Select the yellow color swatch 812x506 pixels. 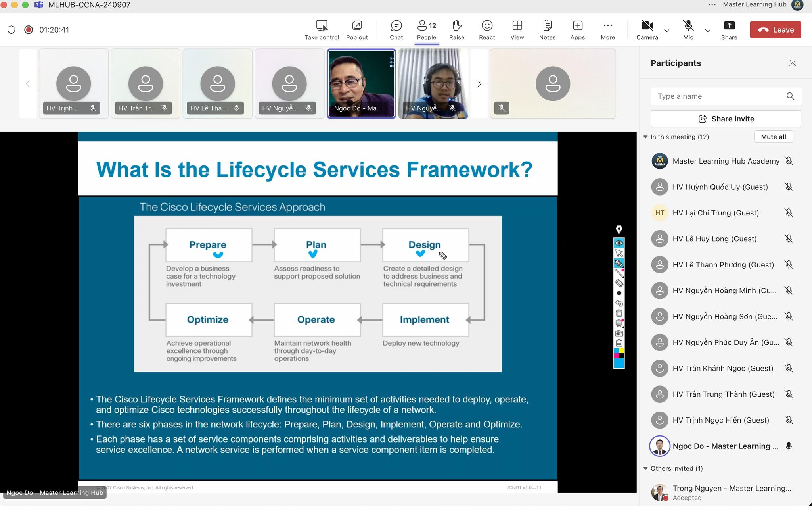click(622, 350)
